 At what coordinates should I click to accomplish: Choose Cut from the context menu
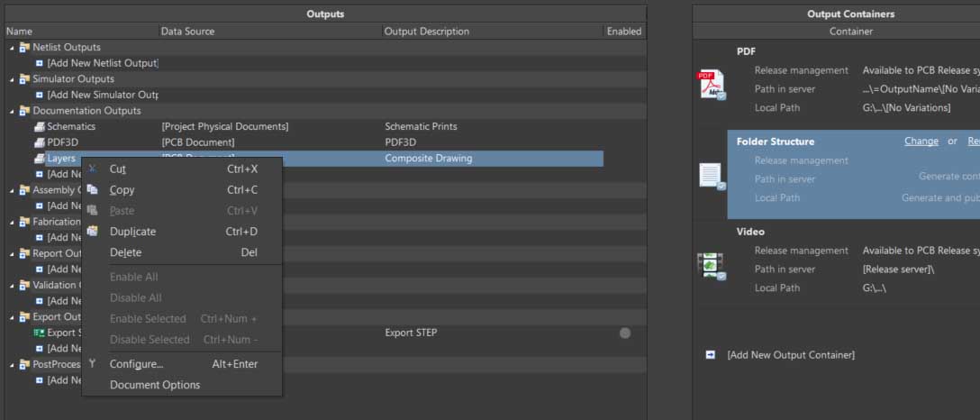(x=118, y=169)
